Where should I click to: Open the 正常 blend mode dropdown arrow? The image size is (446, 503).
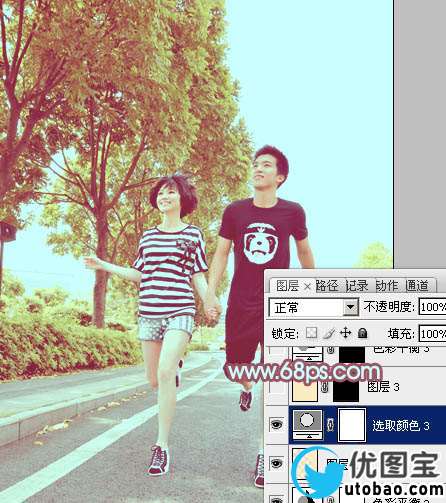[351, 307]
